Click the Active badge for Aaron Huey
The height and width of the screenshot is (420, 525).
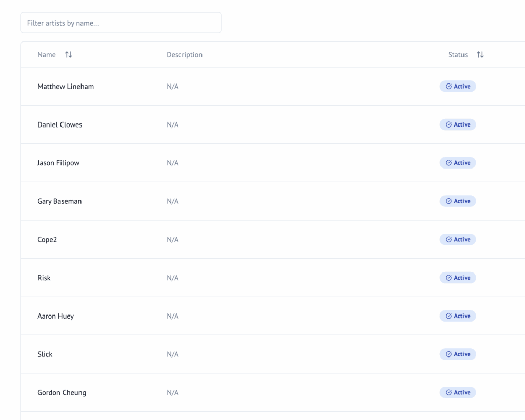tap(458, 316)
